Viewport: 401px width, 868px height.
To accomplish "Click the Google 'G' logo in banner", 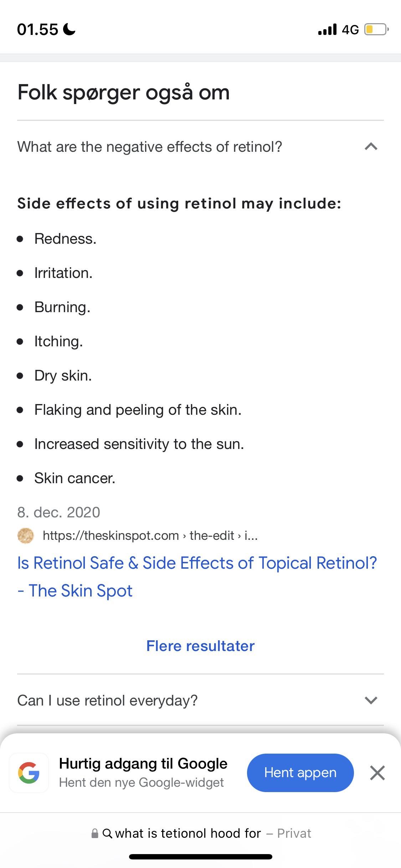I will click(29, 772).
